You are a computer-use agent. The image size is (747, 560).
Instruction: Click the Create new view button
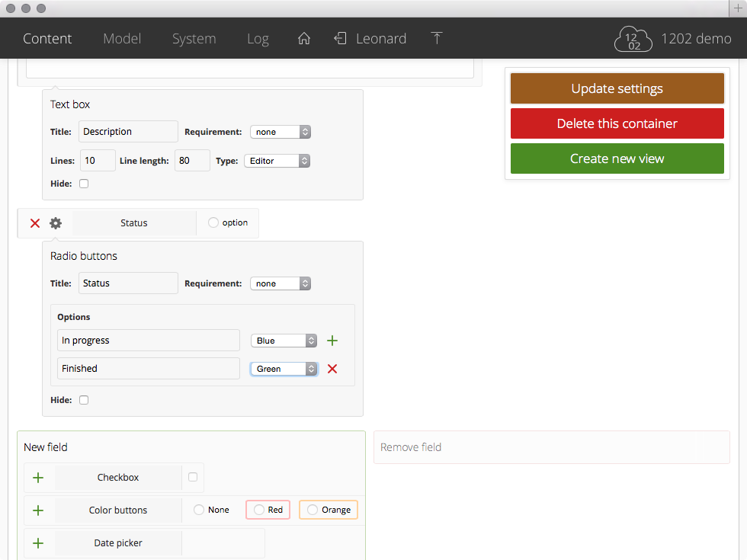(617, 158)
